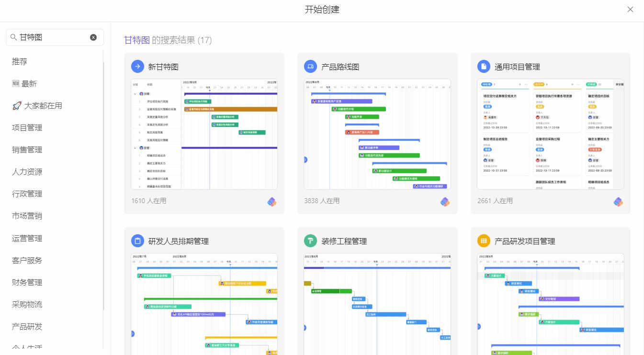
Task: Click the document icon of 通用项目管理
Action: (x=483, y=66)
